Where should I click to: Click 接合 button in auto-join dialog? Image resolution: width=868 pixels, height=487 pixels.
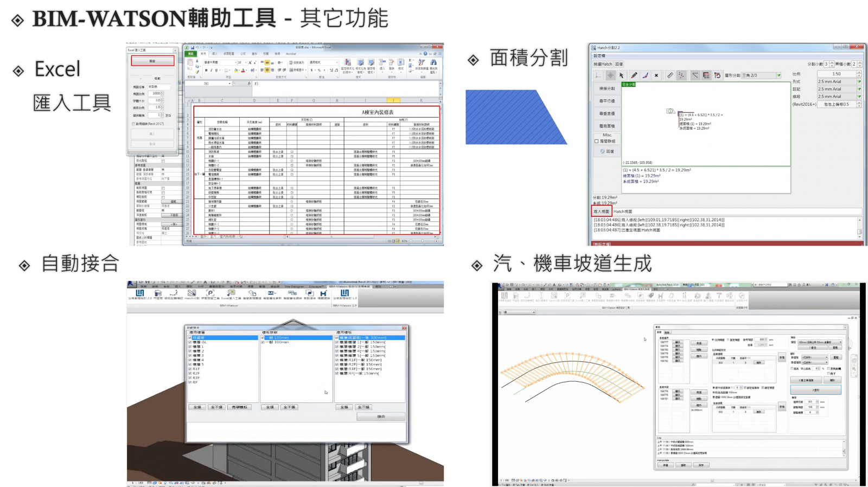381,416
